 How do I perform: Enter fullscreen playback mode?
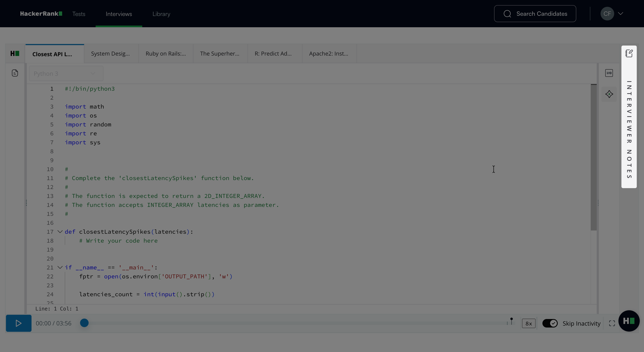point(612,323)
